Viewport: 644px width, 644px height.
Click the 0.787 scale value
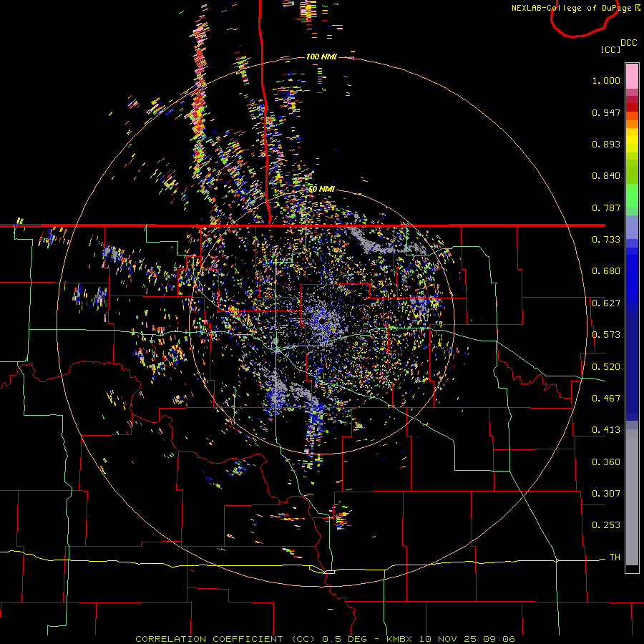click(x=606, y=208)
